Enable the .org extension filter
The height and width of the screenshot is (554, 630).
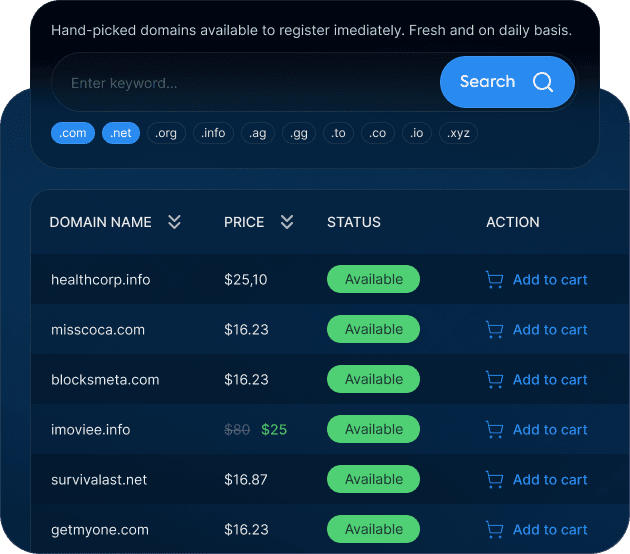coord(166,133)
